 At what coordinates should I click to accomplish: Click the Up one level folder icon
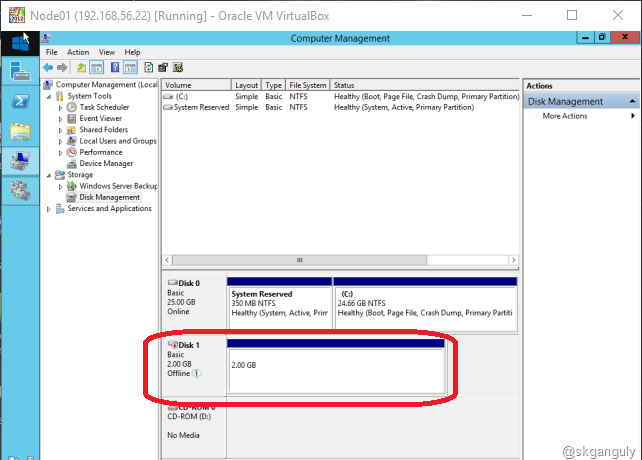pos(81,67)
